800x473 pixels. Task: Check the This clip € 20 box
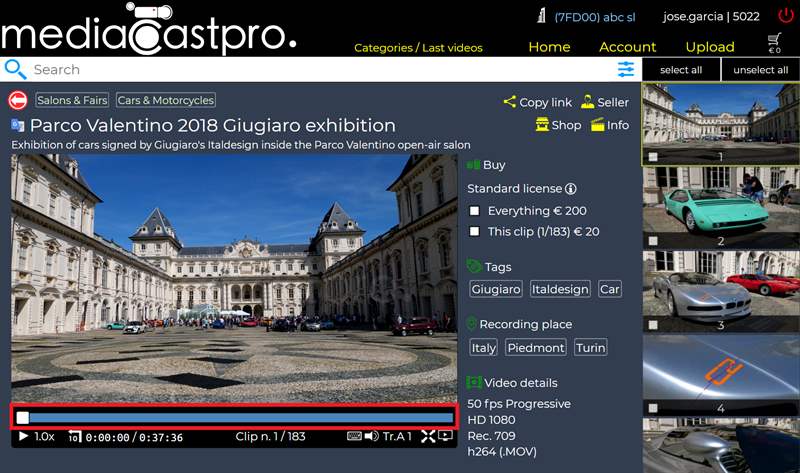click(x=474, y=232)
